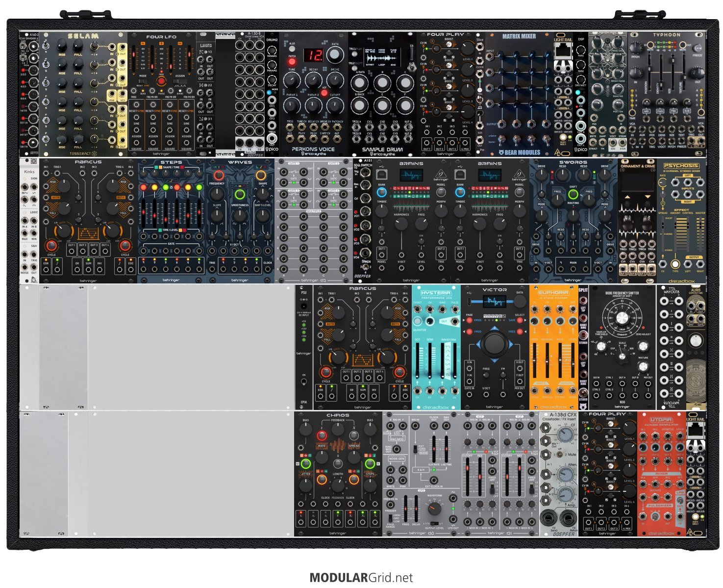The height and width of the screenshot is (588, 723).
Task: Click the SEMI fader on Hysteria
Action: (431, 360)
